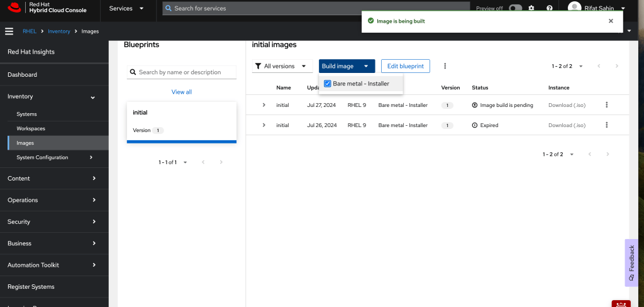
Task: Click View all blueprints link
Action: tap(182, 92)
